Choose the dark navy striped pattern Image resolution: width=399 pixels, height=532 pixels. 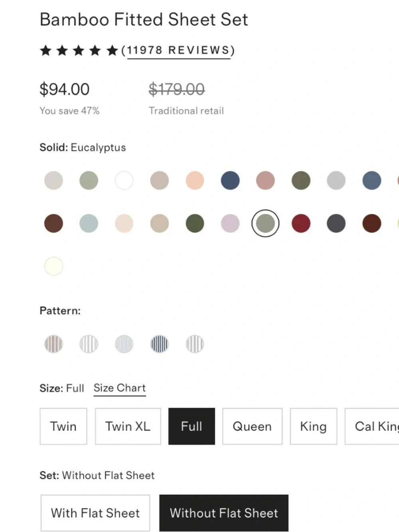click(160, 344)
